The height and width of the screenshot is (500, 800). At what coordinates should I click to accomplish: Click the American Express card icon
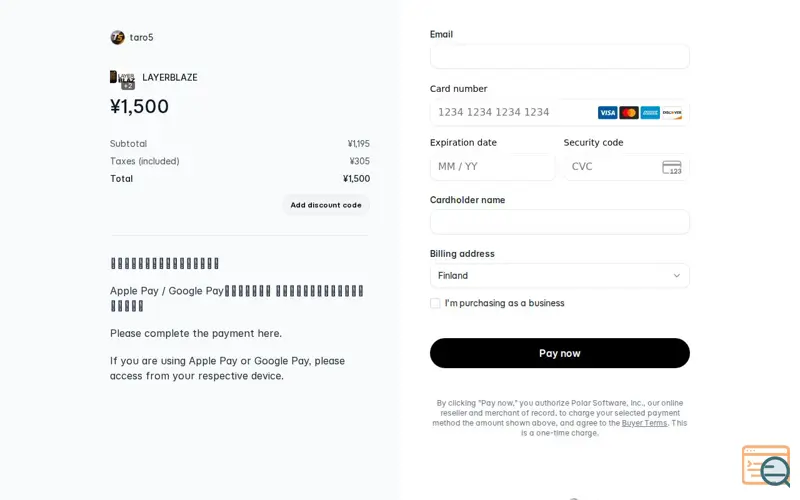click(650, 113)
